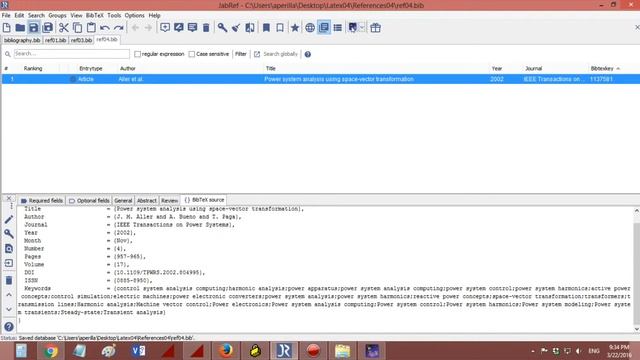The height and width of the screenshot is (360, 640).
Task: Click into the Search input field
Action: [x=72, y=54]
